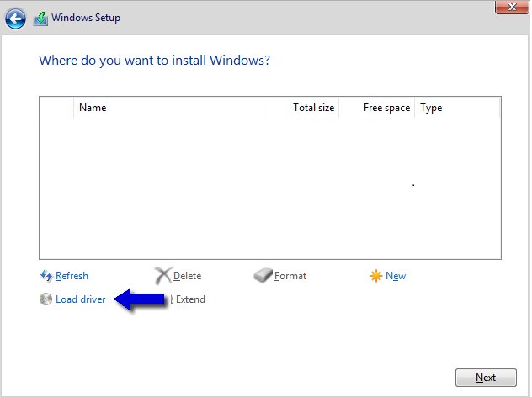Screen dimensions: 532x397
Task: Click the Delete text link
Action: 187,276
